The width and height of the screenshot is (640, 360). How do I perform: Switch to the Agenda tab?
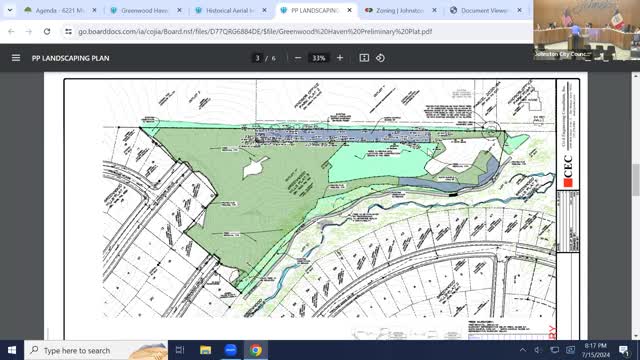click(x=60, y=10)
